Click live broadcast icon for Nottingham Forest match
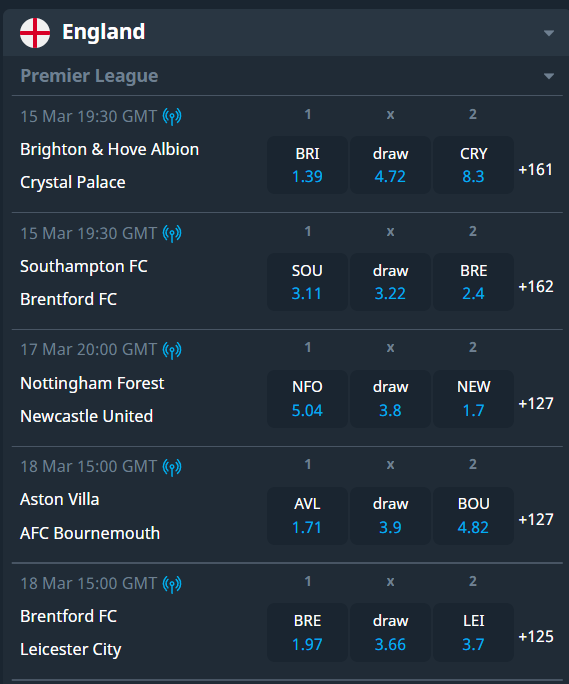Viewport: 569px width, 684px height. (x=172, y=350)
